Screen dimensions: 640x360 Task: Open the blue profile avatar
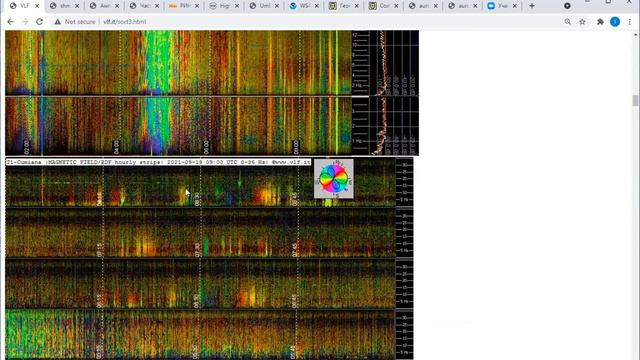pos(615,22)
